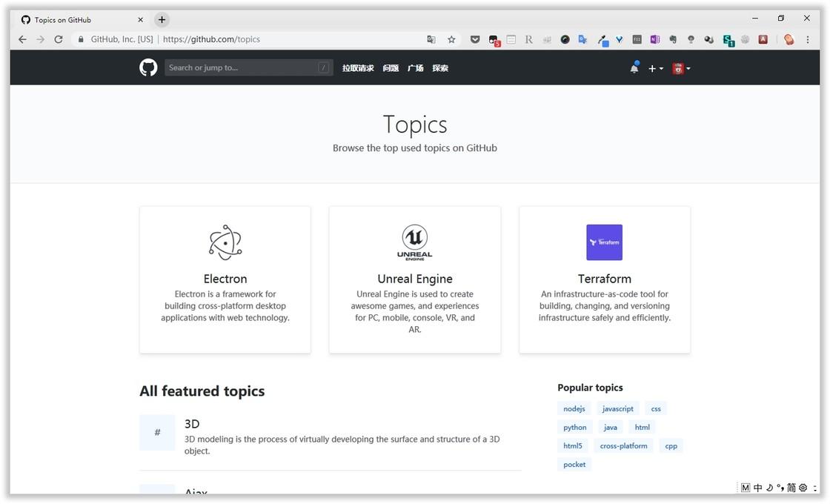
Task: Open the Chrome three-dot menu
Action: (808, 39)
